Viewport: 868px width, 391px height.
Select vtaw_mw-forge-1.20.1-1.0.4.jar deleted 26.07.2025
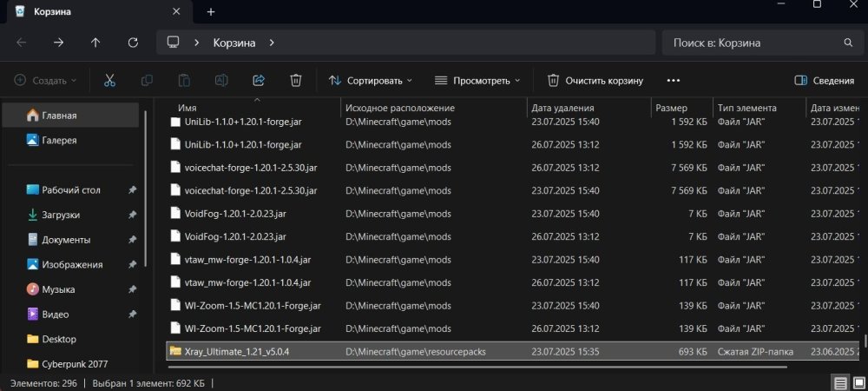coord(515,282)
